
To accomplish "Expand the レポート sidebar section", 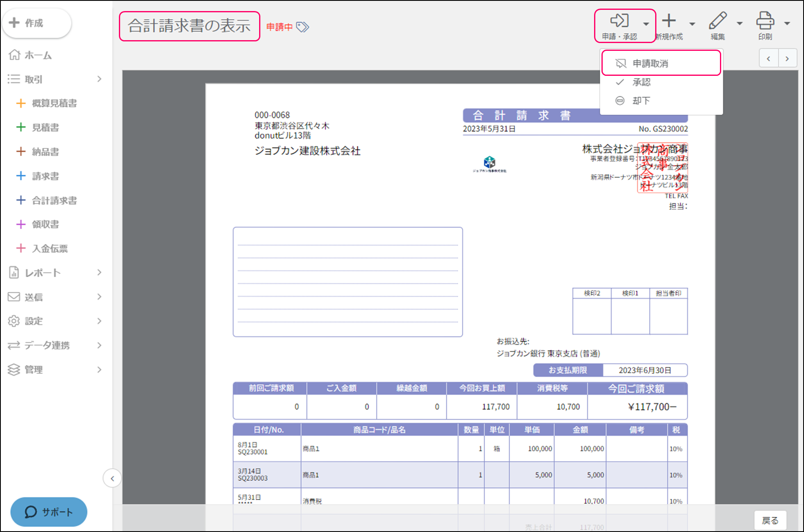I will click(99, 273).
